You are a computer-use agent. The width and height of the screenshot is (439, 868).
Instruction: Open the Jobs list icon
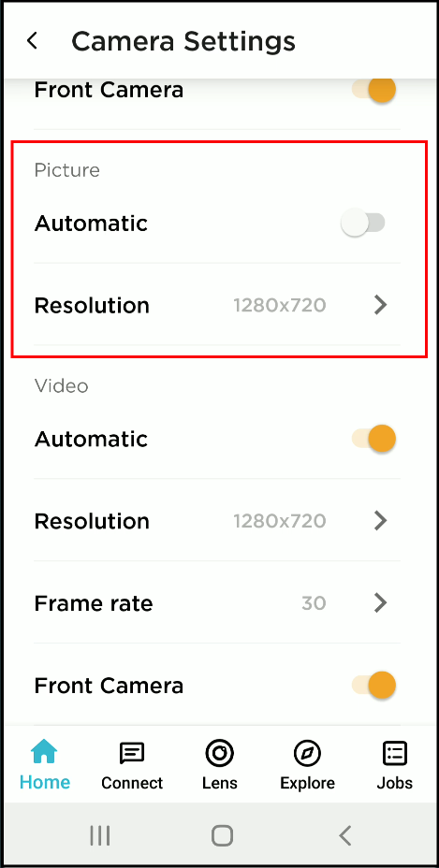point(395,753)
